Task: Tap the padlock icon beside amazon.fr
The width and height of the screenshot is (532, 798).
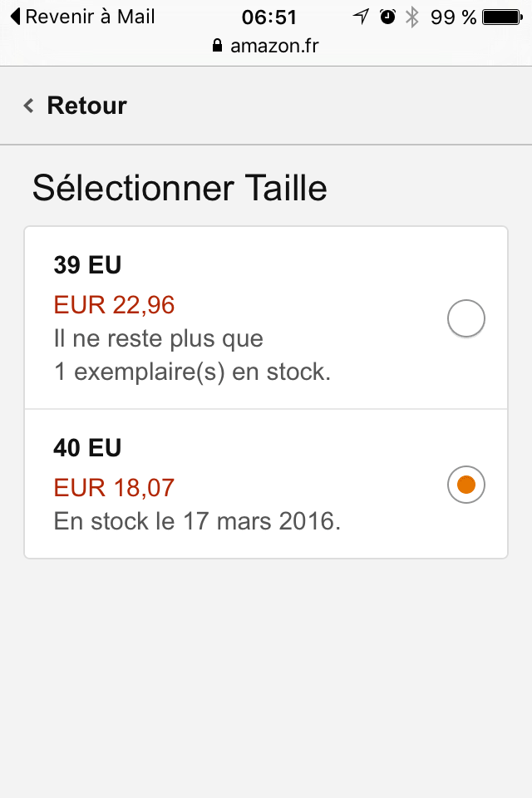Action: [219, 47]
